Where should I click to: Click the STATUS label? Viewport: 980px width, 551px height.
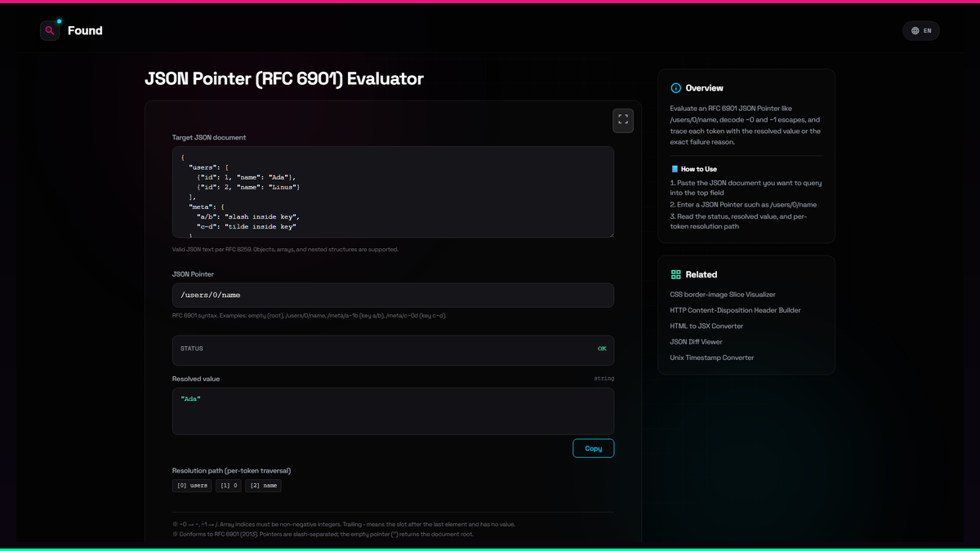click(192, 349)
